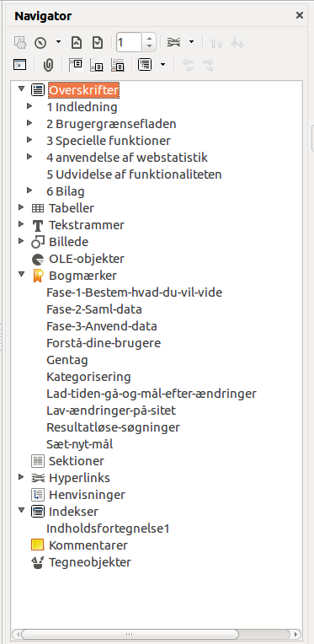Click the horizontal scrollbar at bottom

(157, 633)
